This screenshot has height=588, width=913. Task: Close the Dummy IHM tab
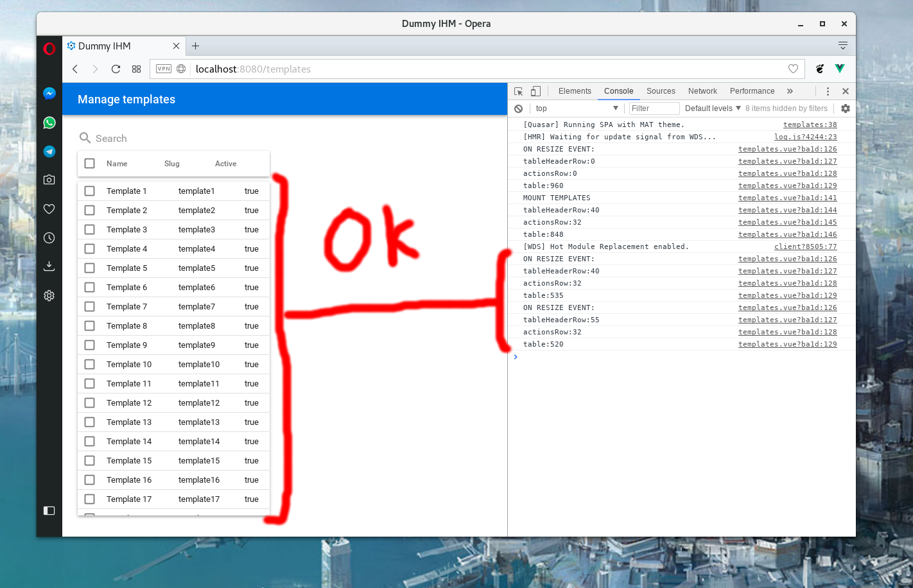pos(177,46)
